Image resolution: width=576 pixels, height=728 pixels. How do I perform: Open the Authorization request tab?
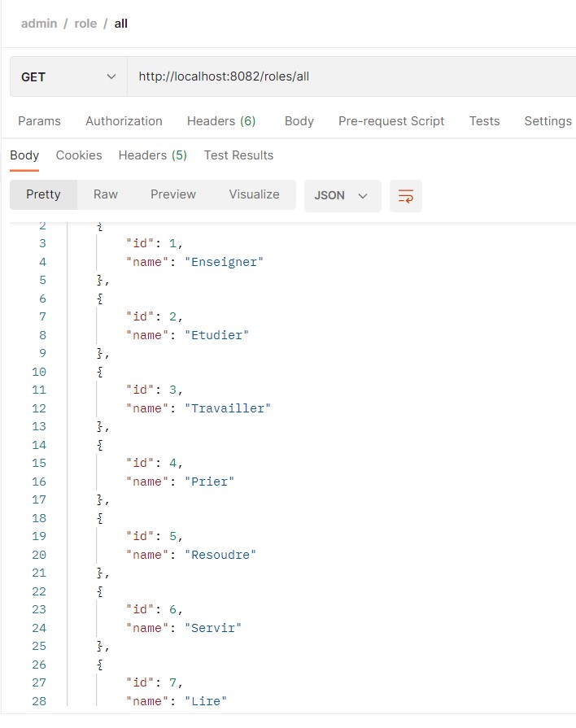pos(124,120)
